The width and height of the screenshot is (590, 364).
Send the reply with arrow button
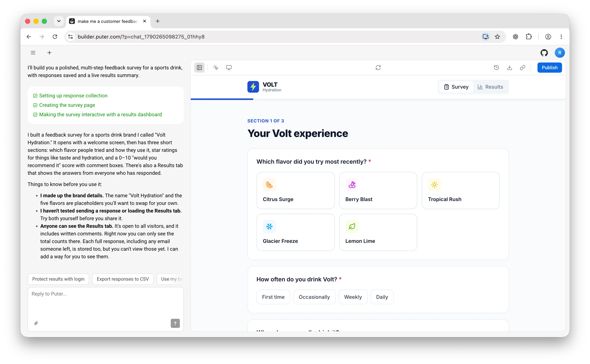(x=175, y=323)
